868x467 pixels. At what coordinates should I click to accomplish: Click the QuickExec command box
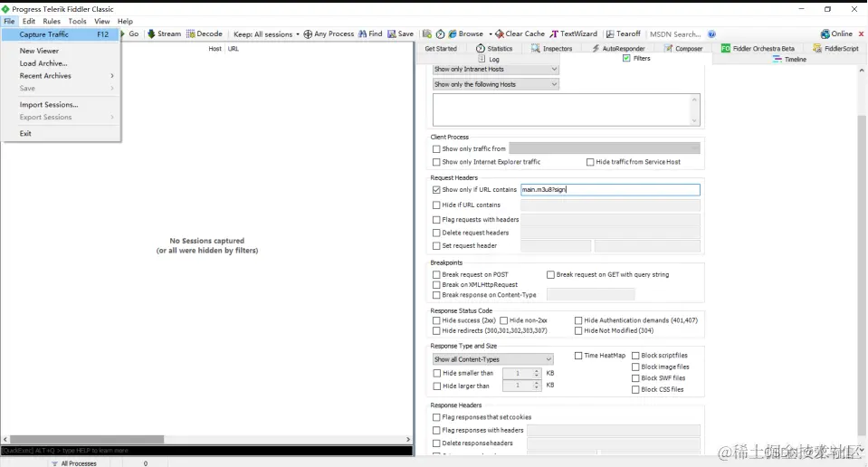click(206, 451)
